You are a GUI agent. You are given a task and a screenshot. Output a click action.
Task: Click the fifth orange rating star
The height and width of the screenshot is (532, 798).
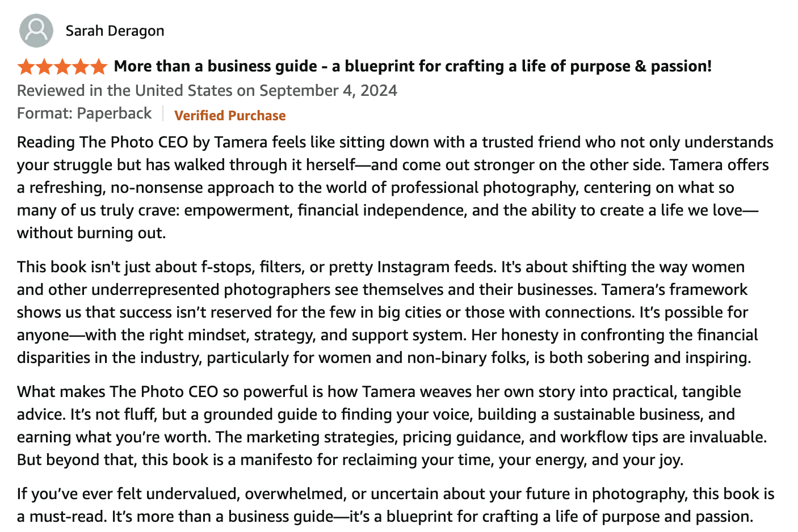(98, 67)
